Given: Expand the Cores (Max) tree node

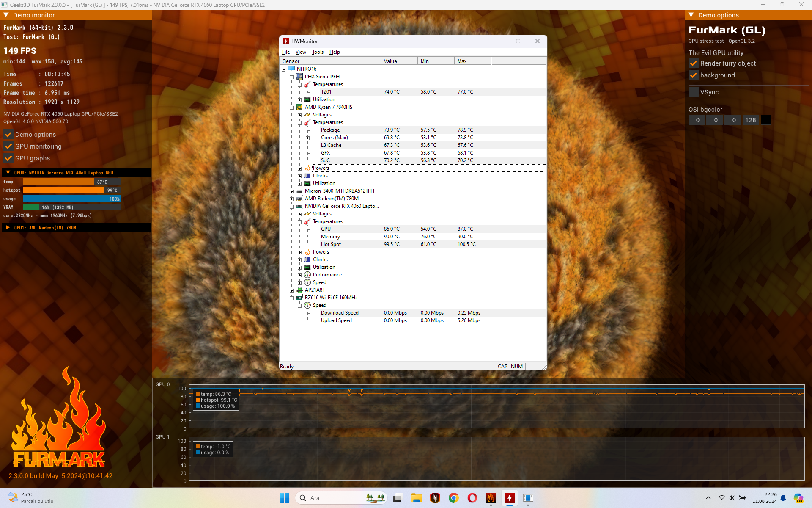Looking at the screenshot, I should pyautogui.click(x=308, y=138).
